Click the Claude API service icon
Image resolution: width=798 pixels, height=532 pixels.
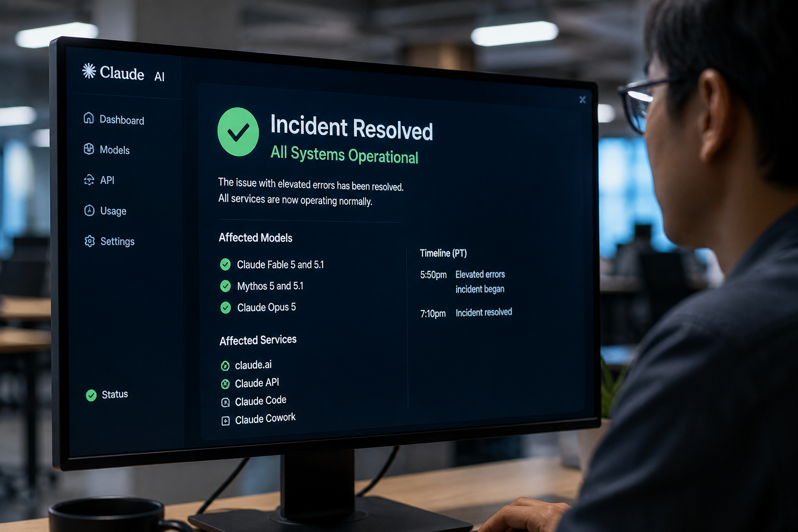pyautogui.click(x=225, y=384)
